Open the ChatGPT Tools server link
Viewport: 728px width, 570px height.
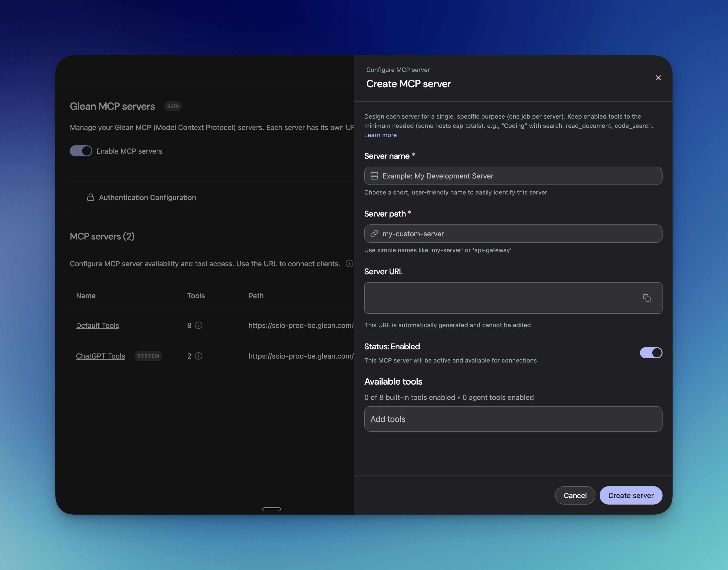click(x=101, y=356)
